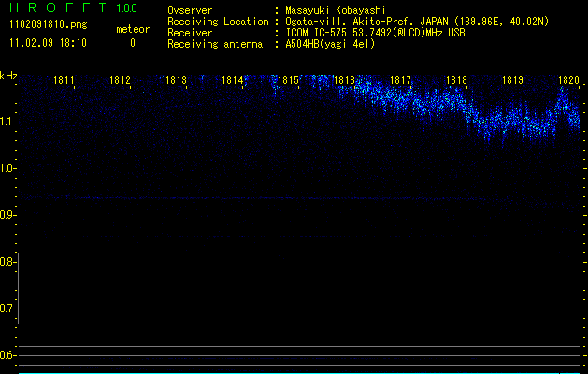Click the 0.8 frequency axis label
The width and height of the screenshot is (588, 374).
pos(7,262)
